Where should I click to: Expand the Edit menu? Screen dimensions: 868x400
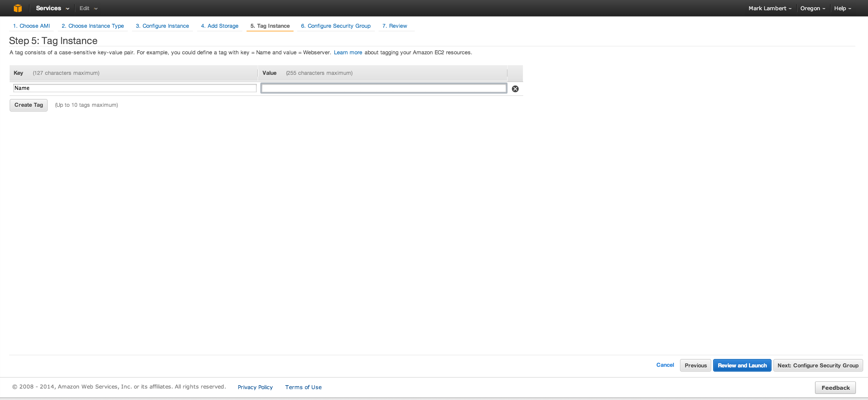point(88,8)
